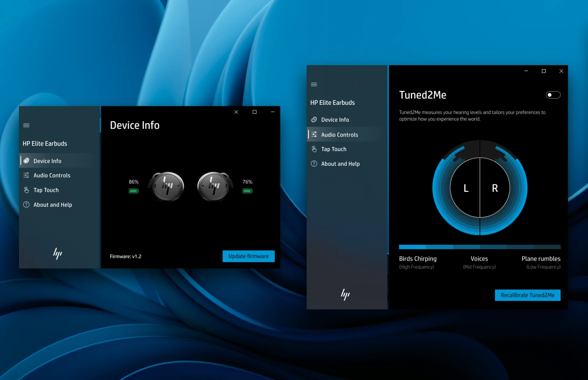Viewport: 588px width, 380px height.
Task: Click HP logo at bottom of Tuned2Me sidebar
Action: click(345, 294)
